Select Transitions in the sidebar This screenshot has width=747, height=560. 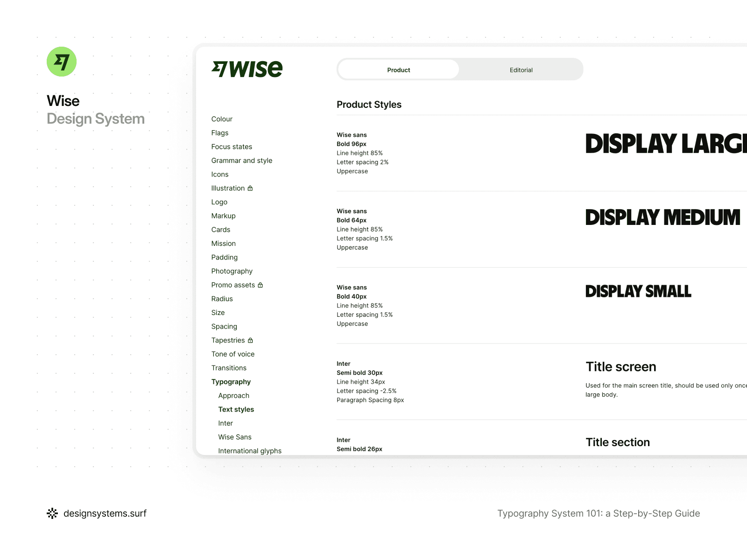click(x=229, y=368)
